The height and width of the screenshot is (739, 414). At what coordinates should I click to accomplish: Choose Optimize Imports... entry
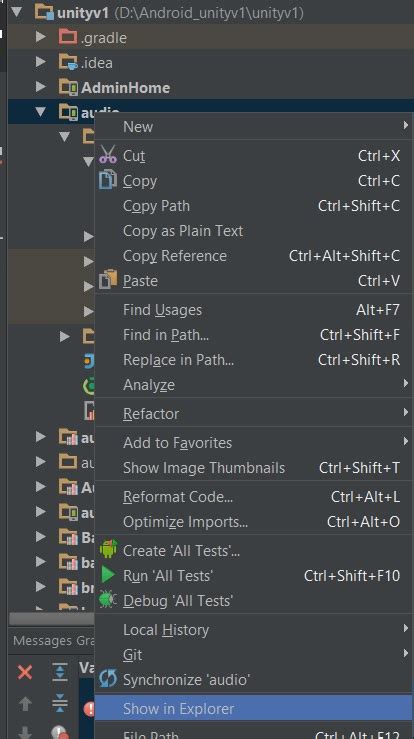pos(254,522)
